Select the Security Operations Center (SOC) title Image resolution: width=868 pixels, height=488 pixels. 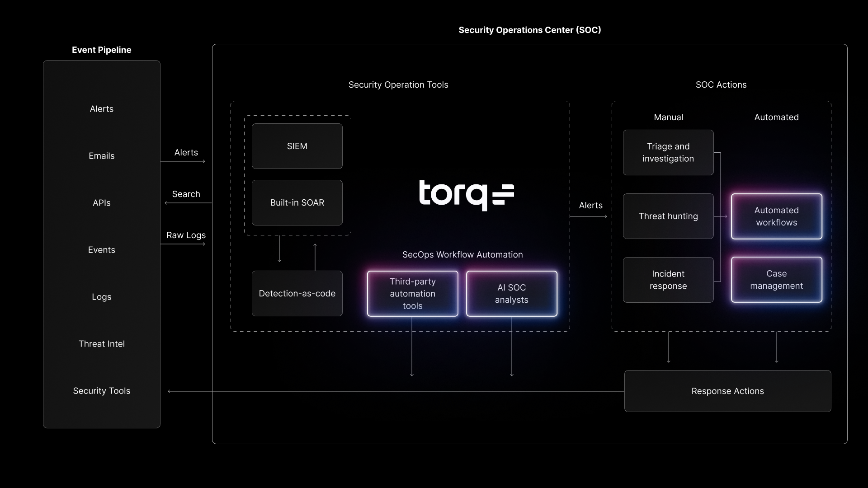coord(529,30)
